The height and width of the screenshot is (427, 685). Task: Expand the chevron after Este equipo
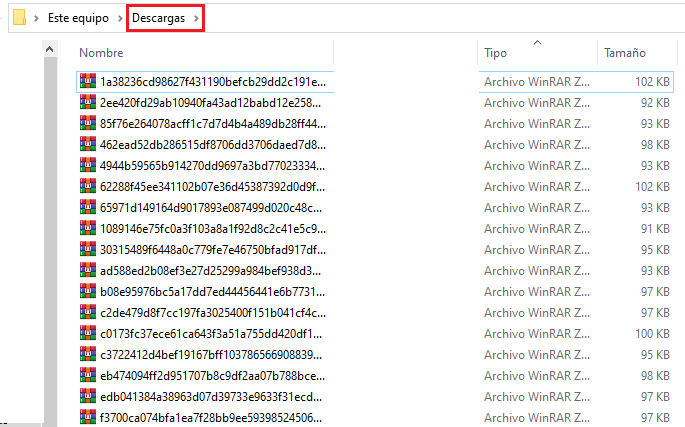pyautogui.click(x=120, y=19)
